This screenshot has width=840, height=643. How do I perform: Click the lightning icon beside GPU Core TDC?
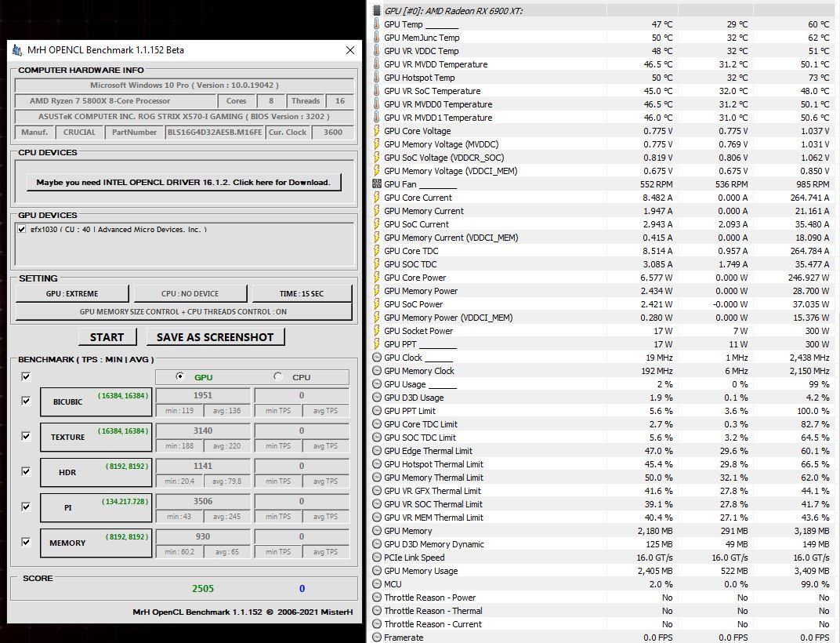pyautogui.click(x=377, y=250)
